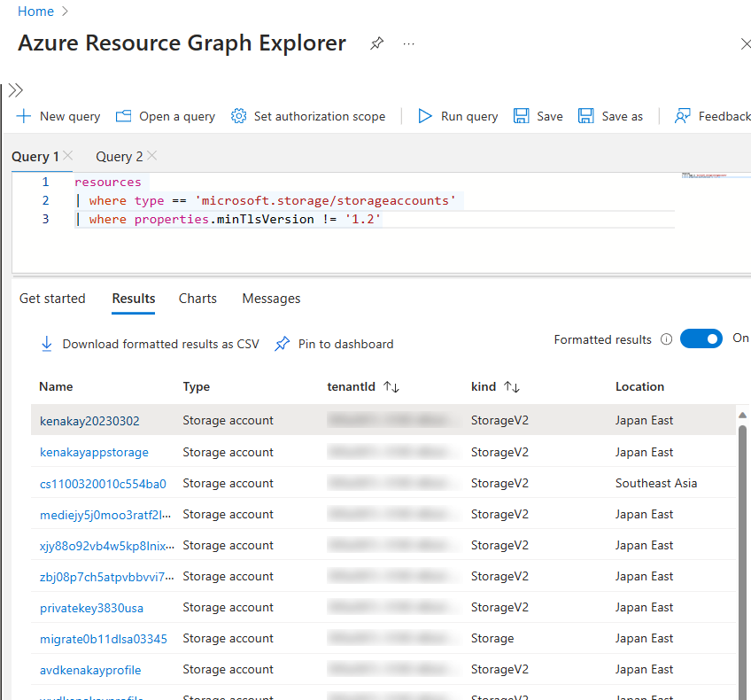Open the mediejy5j0moo3ratf2l storage account
Image resolution: width=751 pixels, height=700 pixels.
point(106,515)
